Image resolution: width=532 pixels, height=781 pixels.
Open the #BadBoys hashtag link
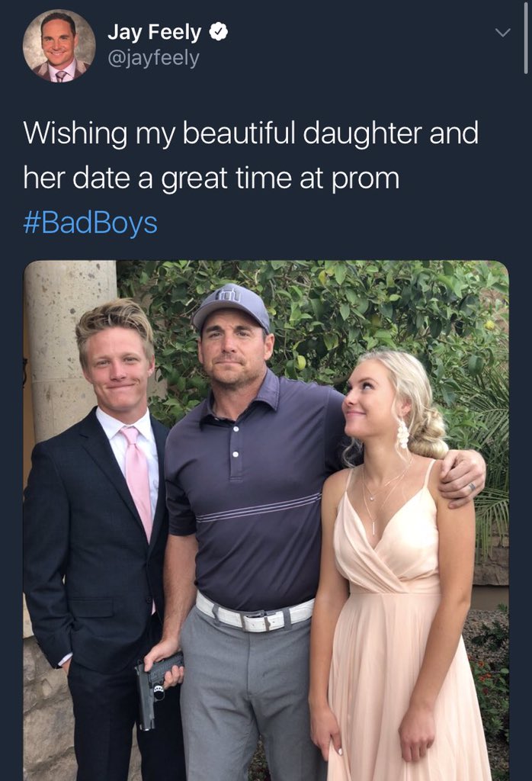point(90,222)
